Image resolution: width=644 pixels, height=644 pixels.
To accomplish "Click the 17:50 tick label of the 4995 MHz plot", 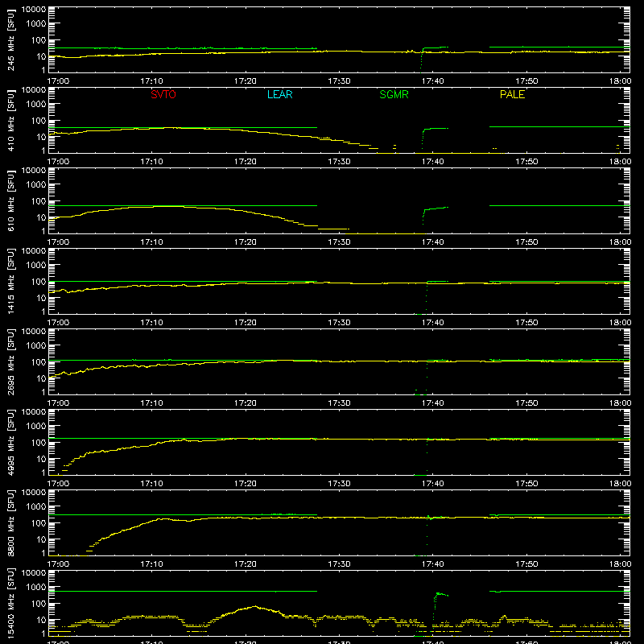I will (526, 484).
